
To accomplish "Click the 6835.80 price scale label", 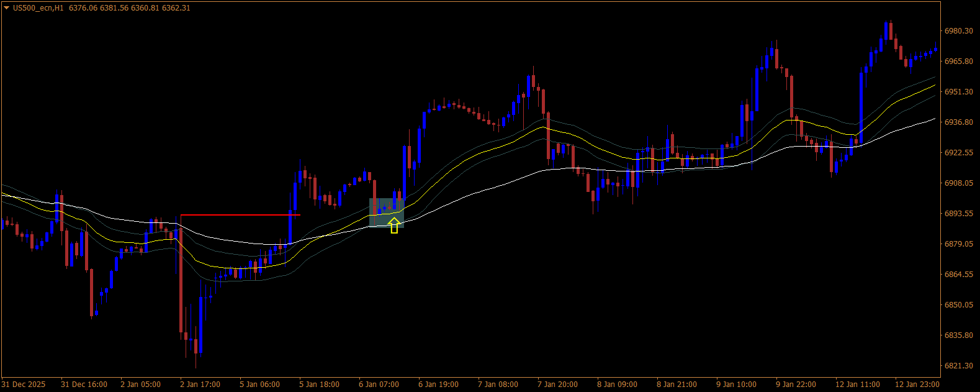I will (x=958, y=335).
